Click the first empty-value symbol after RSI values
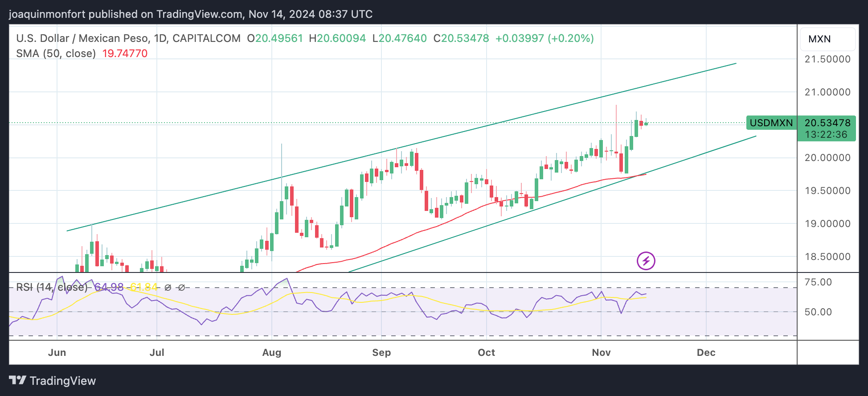The height and width of the screenshot is (396, 868). (x=168, y=288)
